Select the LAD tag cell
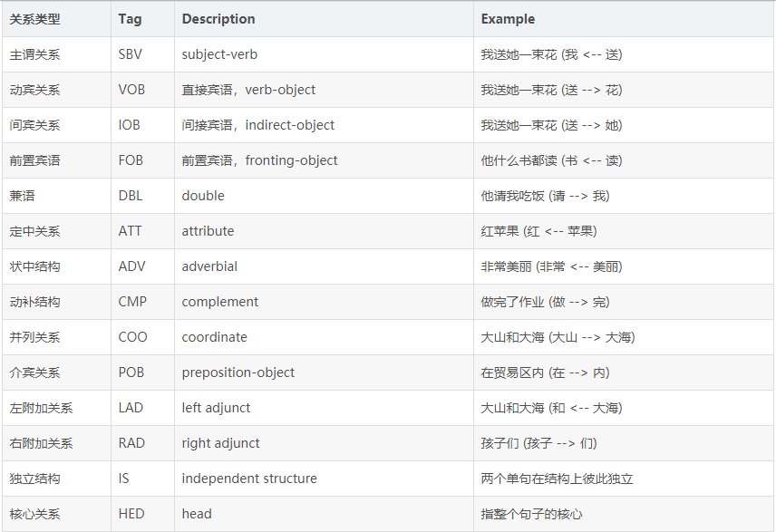Viewport: 776px width, 532px height. pos(131,408)
